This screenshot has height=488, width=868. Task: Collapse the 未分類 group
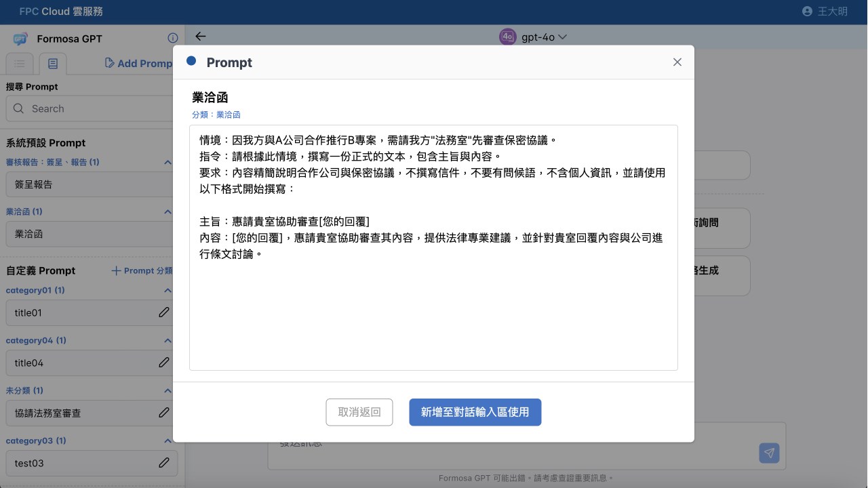168,391
